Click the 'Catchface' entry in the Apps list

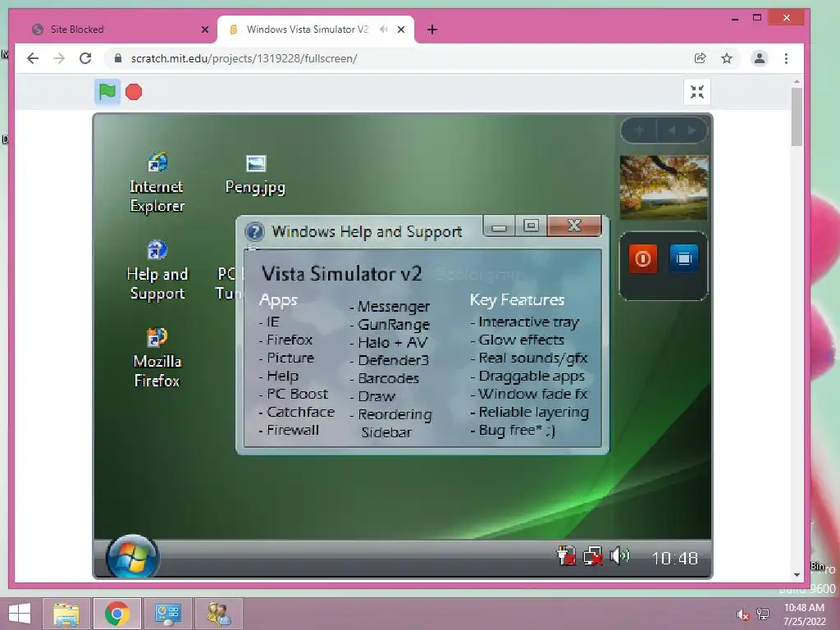[x=300, y=412]
